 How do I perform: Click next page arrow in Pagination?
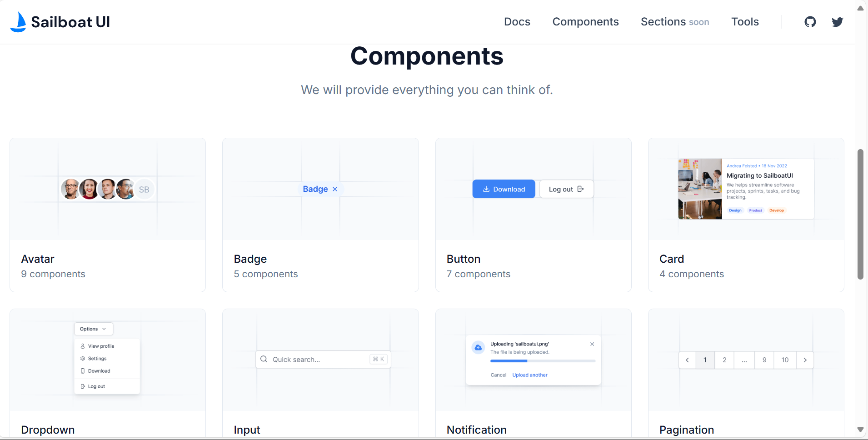tap(805, 360)
